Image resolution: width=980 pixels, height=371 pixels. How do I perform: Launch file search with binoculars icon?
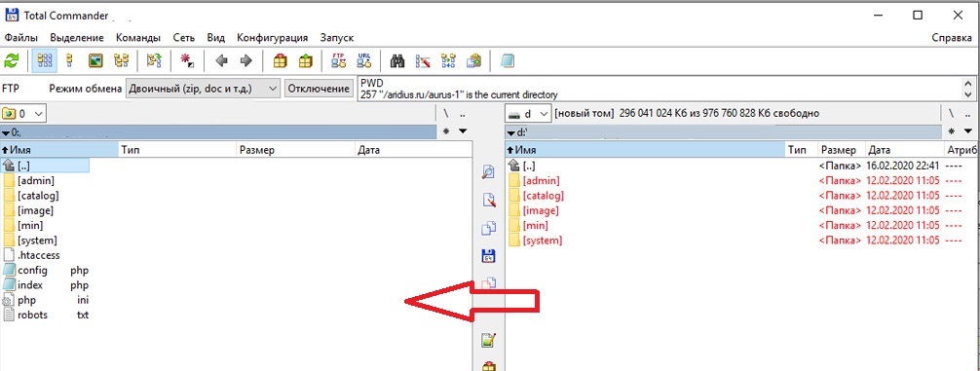point(396,60)
